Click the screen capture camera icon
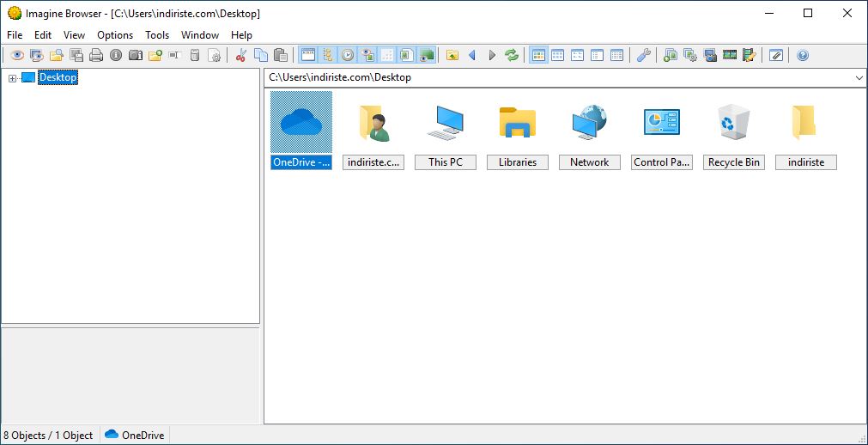 (710, 55)
